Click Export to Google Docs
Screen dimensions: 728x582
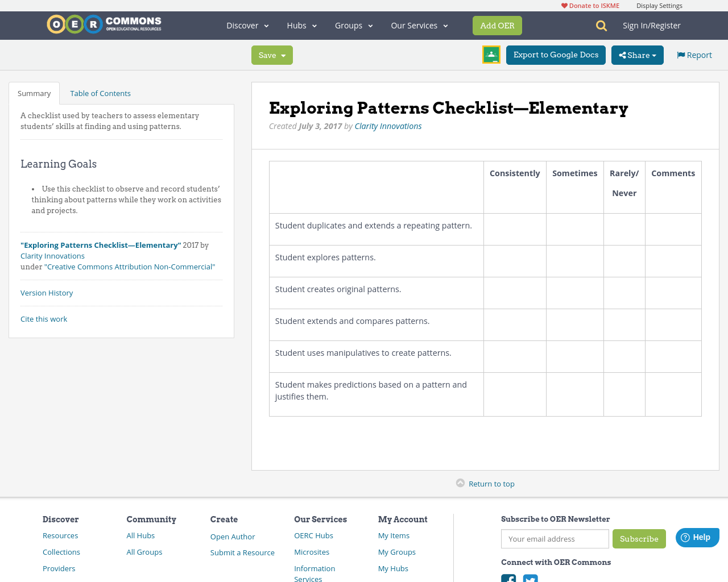click(555, 55)
